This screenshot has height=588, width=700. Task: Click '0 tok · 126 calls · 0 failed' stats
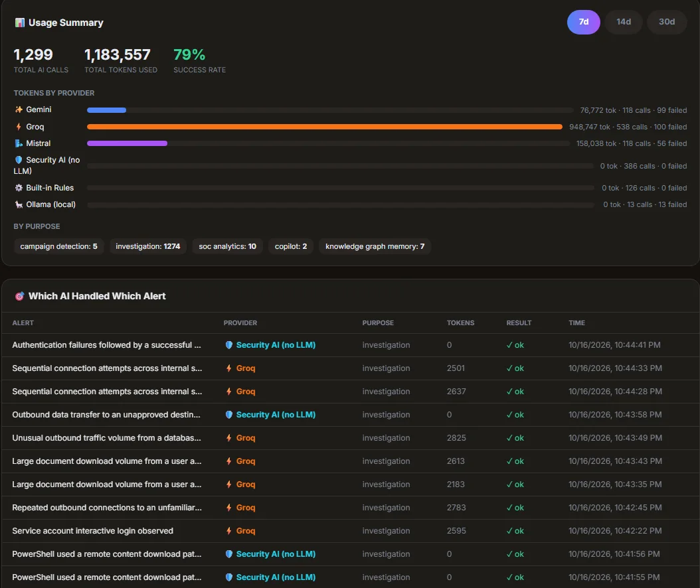tap(644, 188)
